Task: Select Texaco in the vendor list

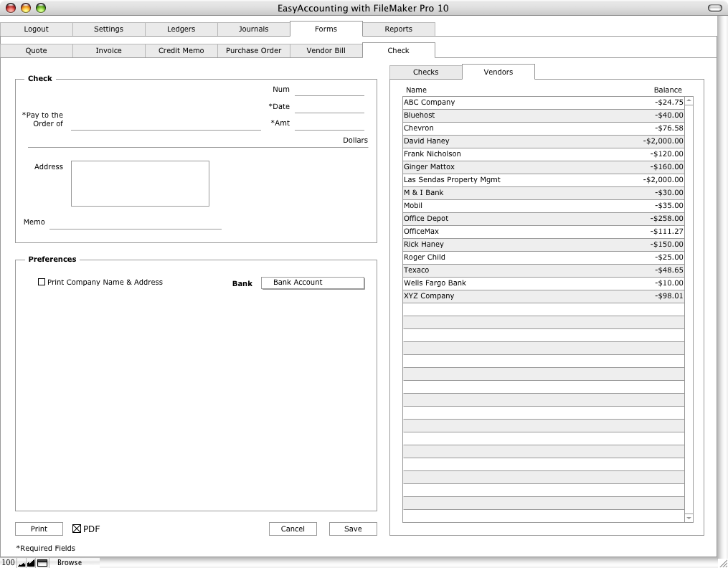Action: coord(544,270)
